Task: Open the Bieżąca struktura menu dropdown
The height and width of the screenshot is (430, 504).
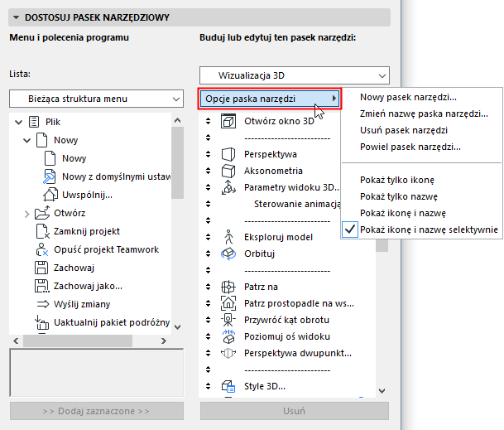Action: (97, 99)
